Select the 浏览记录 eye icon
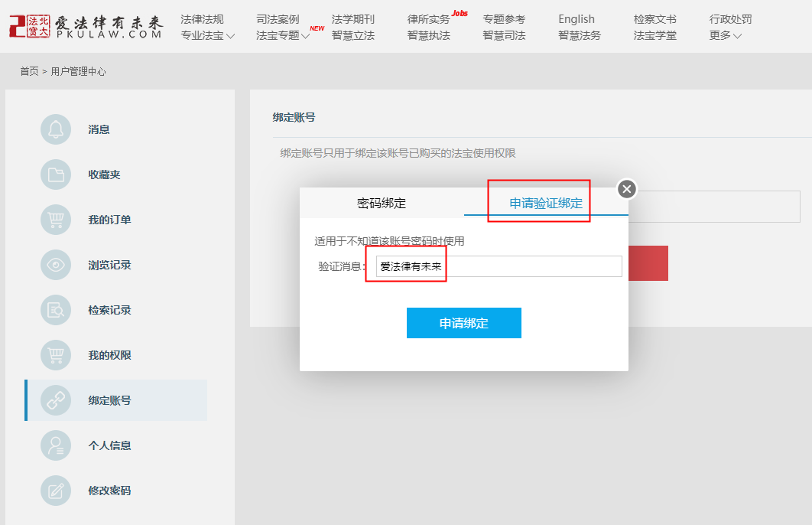Screen dimensions: 812x525 coord(55,265)
